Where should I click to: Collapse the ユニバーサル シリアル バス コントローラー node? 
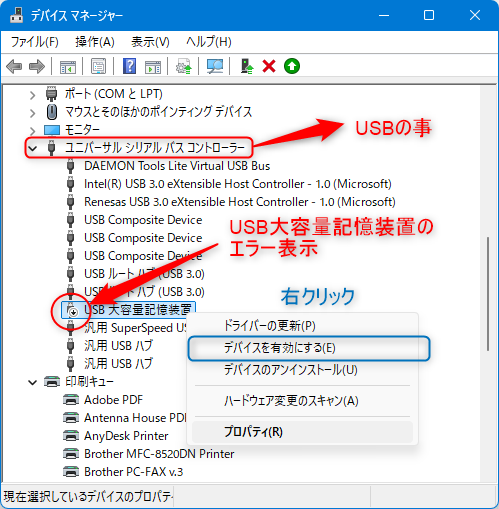[33, 148]
